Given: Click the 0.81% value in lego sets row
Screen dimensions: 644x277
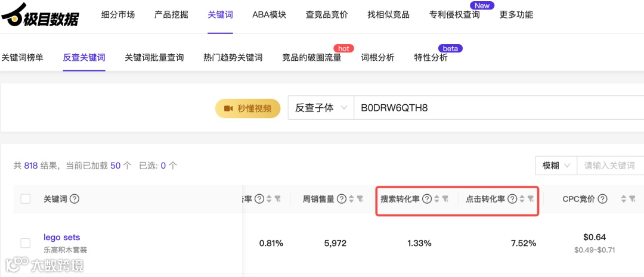Looking at the screenshot, I should (x=271, y=244).
